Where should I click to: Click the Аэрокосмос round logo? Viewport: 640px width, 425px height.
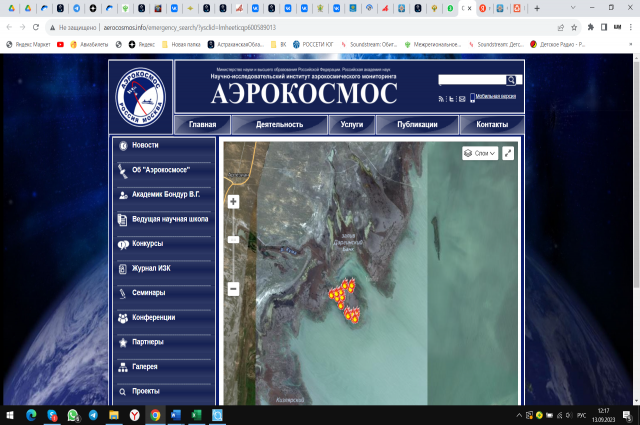140,97
